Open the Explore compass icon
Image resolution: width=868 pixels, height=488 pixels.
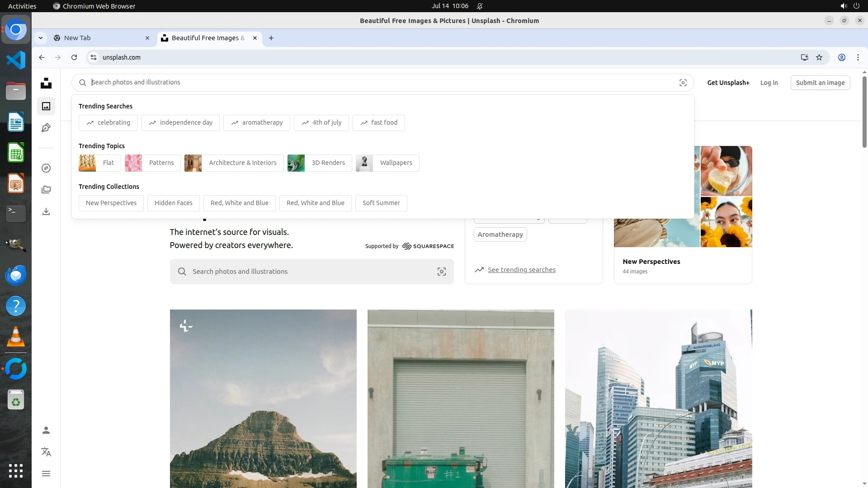click(x=46, y=168)
